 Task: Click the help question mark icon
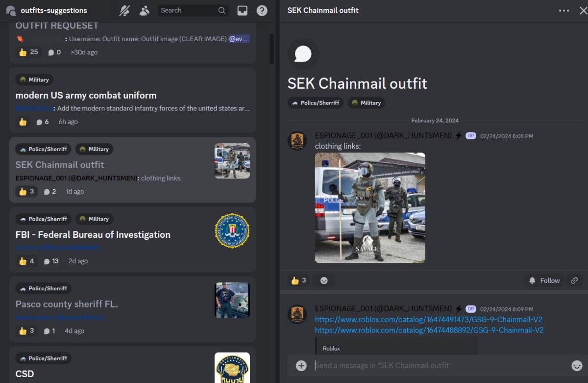(262, 10)
